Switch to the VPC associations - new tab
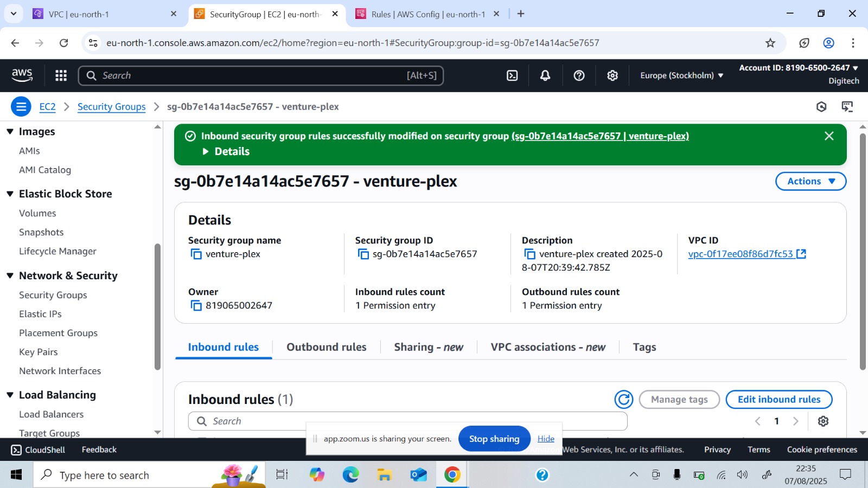Viewport: 868px width, 488px height. coord(548,347)
